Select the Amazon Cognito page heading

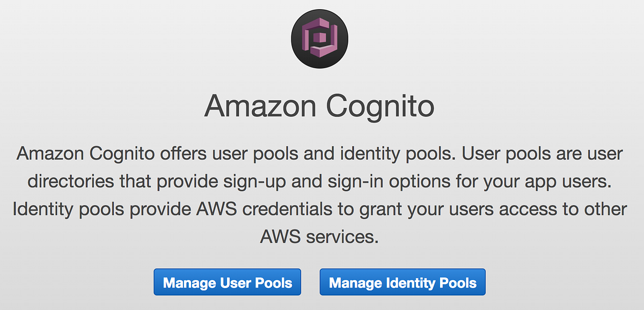click(320, 106)
